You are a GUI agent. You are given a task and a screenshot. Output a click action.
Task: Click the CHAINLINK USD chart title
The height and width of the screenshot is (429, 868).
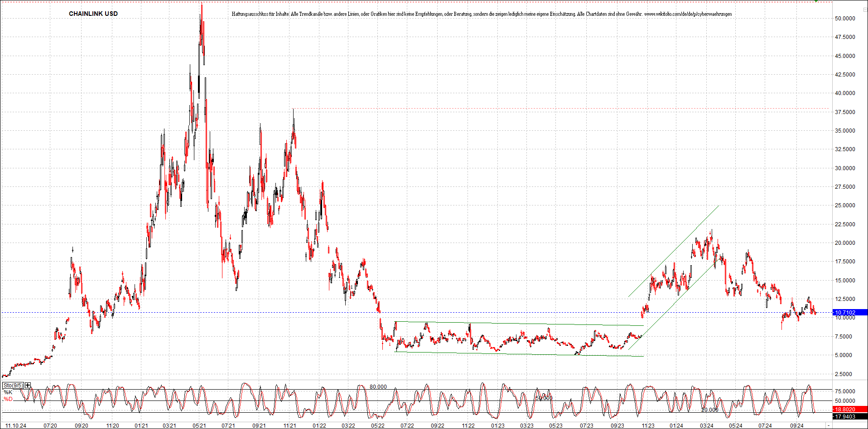tap(93, 14)
